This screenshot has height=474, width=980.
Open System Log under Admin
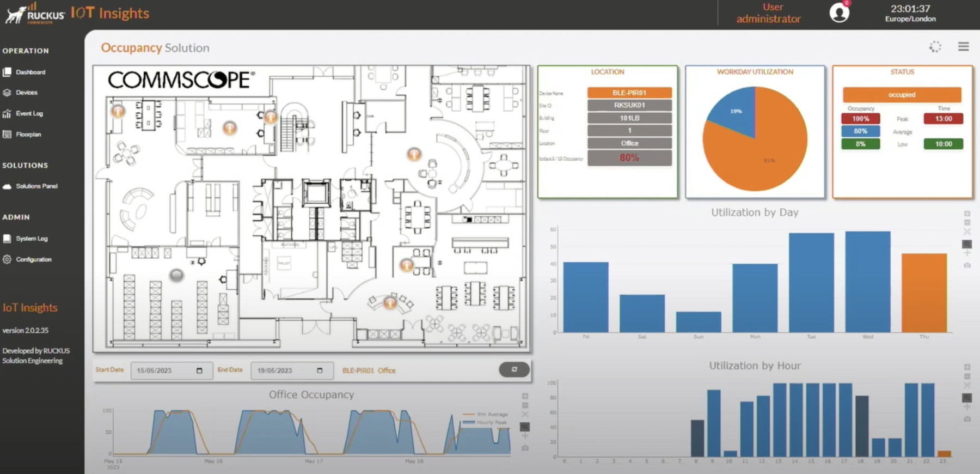point(26,239)
